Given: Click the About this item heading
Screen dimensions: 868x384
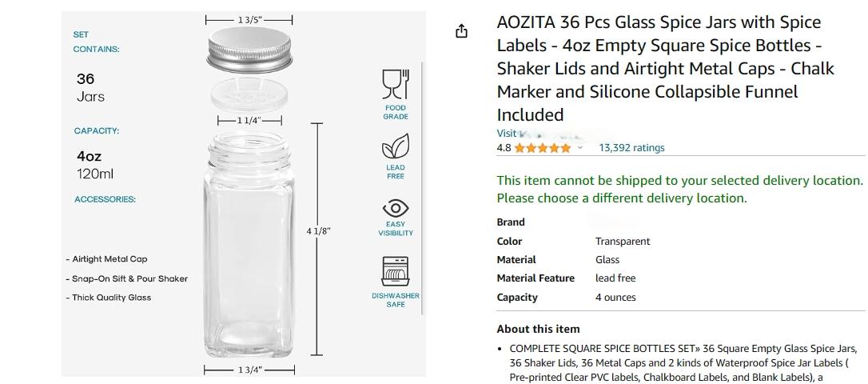Looking at the screenshot, I should tap(538, 329).
